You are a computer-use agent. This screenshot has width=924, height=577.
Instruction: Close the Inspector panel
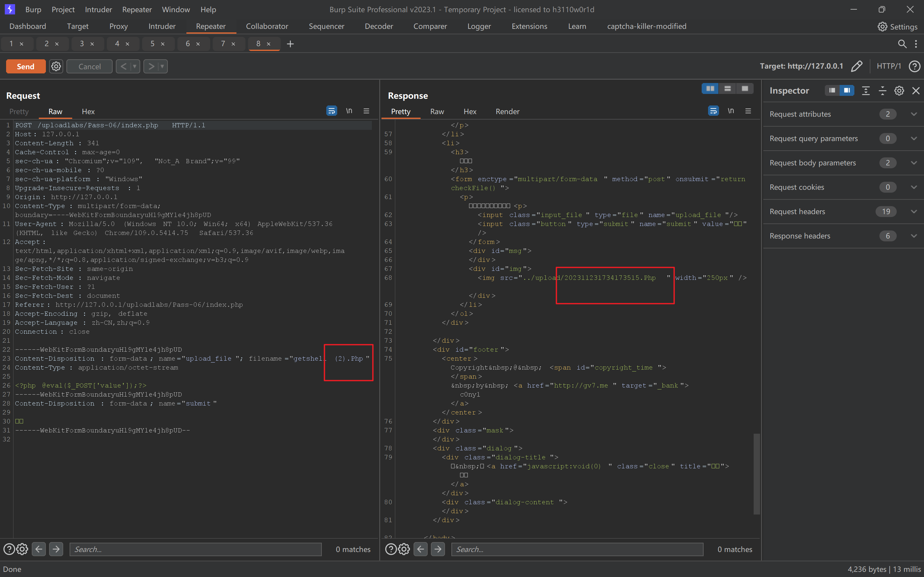coord(916,90)
